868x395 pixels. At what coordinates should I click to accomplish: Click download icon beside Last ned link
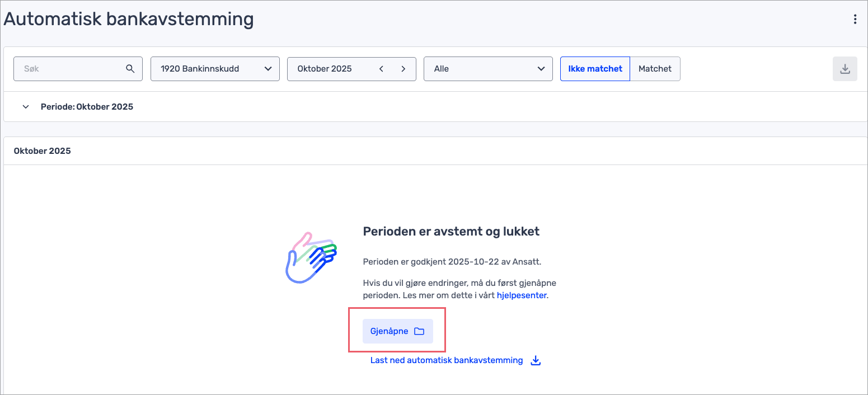point(536,360)
